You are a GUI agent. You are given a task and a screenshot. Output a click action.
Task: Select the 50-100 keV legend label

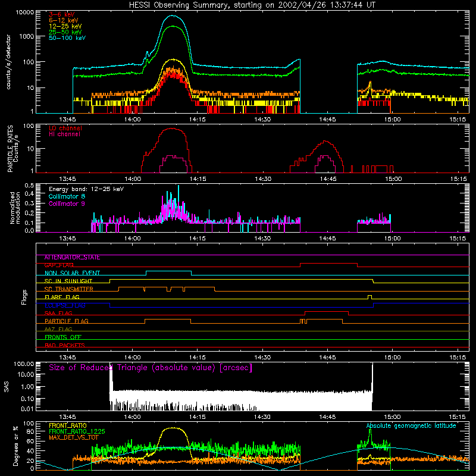(x=67, y=38)
